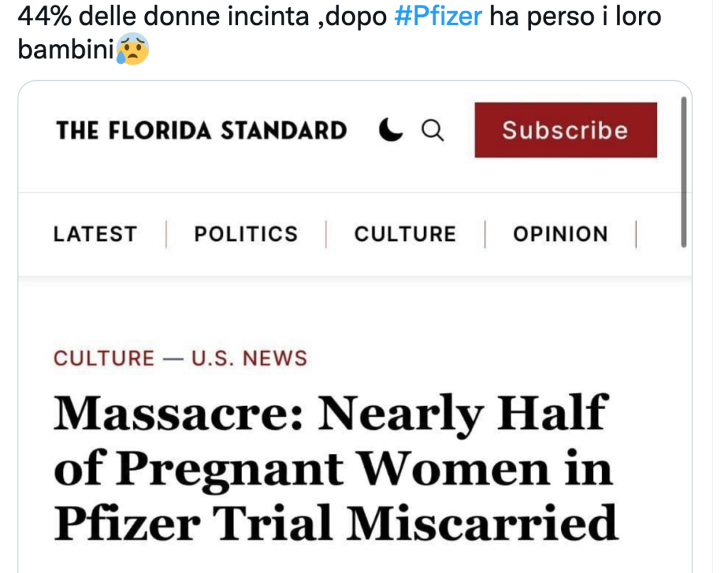Switch to the CULTURE navigation tab
The image size is (728, 573).
click(x=405, y=233)
